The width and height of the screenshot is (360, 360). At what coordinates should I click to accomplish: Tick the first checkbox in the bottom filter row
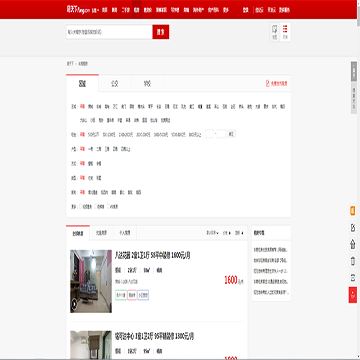click(81, 207)
